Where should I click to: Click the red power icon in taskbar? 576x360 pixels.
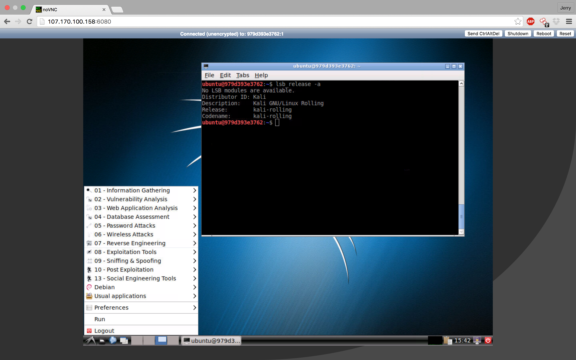click(x=488, y=341)
